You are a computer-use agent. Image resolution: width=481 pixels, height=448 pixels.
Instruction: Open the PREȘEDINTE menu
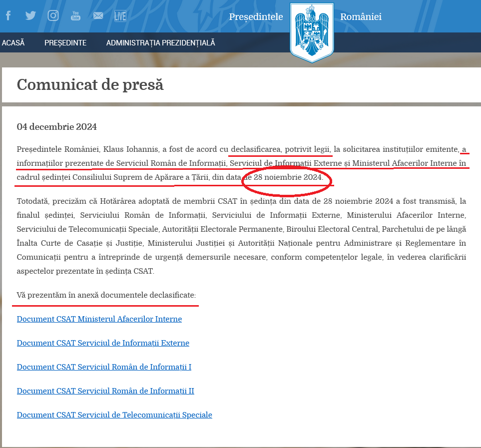[65, 42]
